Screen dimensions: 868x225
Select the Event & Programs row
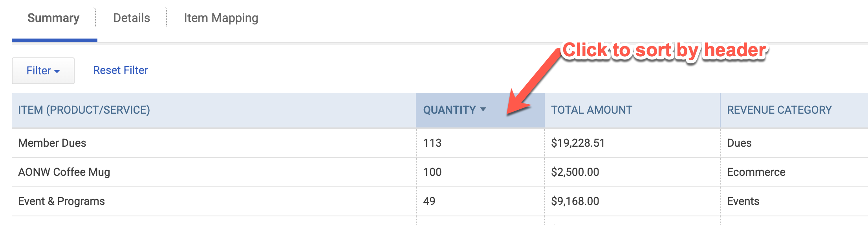coord(440,201)
